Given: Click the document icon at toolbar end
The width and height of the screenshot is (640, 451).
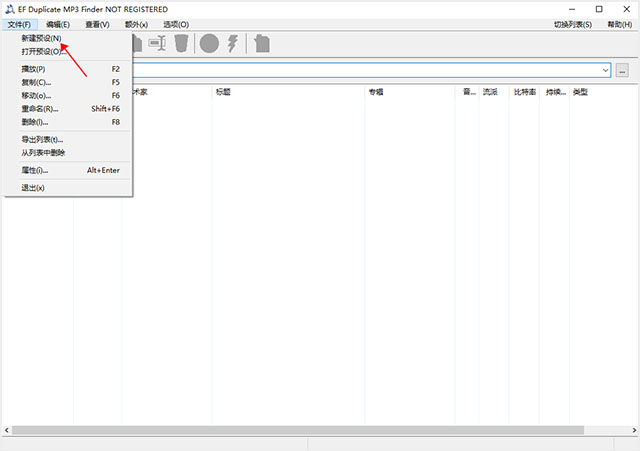Looking at the screenshot, I should click(x=262, y=43).
